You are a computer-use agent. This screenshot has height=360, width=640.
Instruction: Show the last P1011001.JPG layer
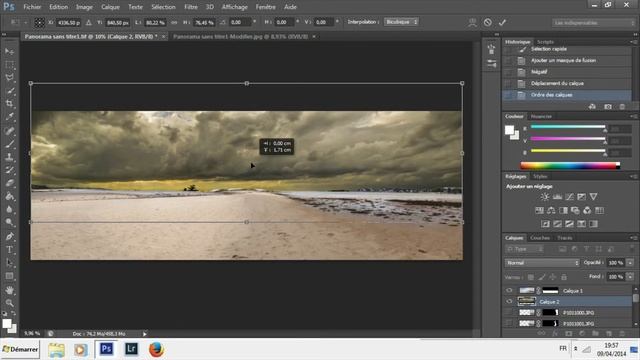[x=509, y=323]
